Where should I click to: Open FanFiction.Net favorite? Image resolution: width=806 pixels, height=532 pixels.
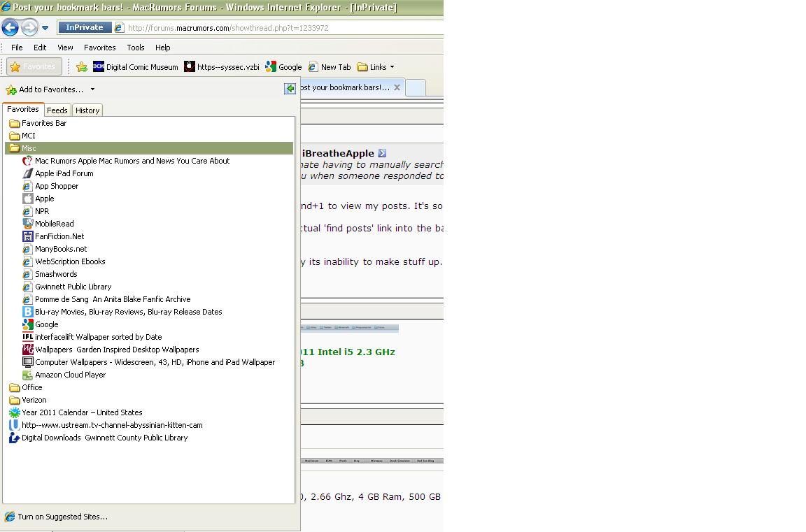[x=53, y=236]
